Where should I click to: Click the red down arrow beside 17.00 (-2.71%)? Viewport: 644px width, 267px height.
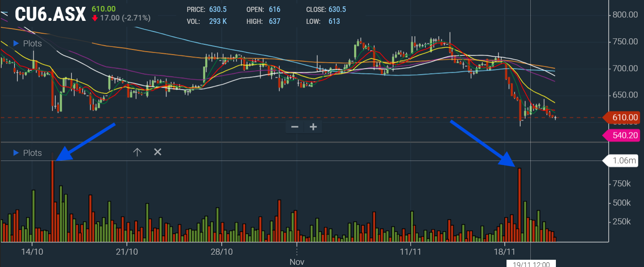click(x=94, y=18)
